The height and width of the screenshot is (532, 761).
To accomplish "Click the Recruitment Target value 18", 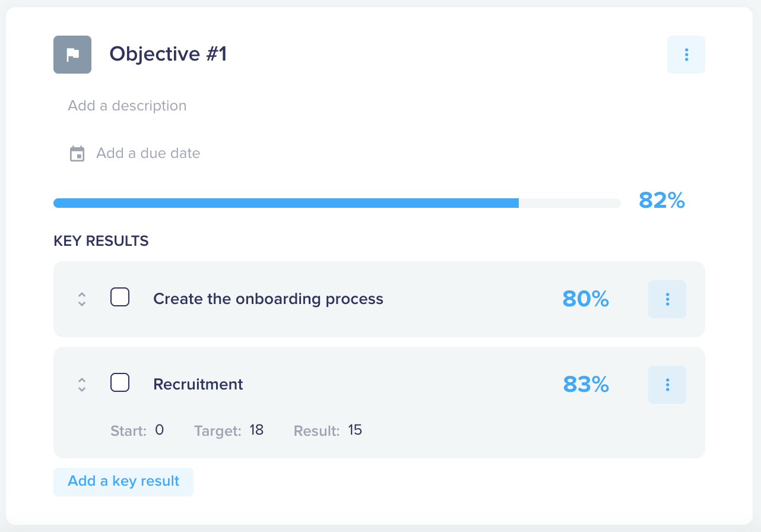I will (x=256, y=430).
